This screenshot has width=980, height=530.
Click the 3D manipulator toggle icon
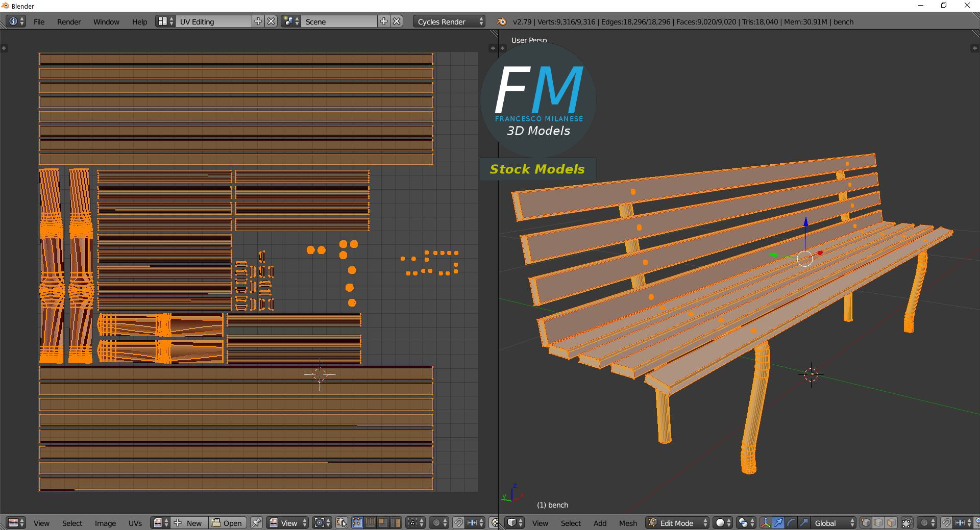(766, 523)
